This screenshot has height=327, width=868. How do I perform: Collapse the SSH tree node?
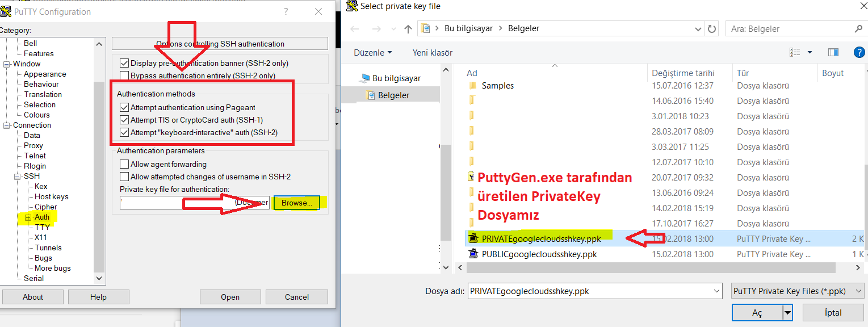click(18, 176)
